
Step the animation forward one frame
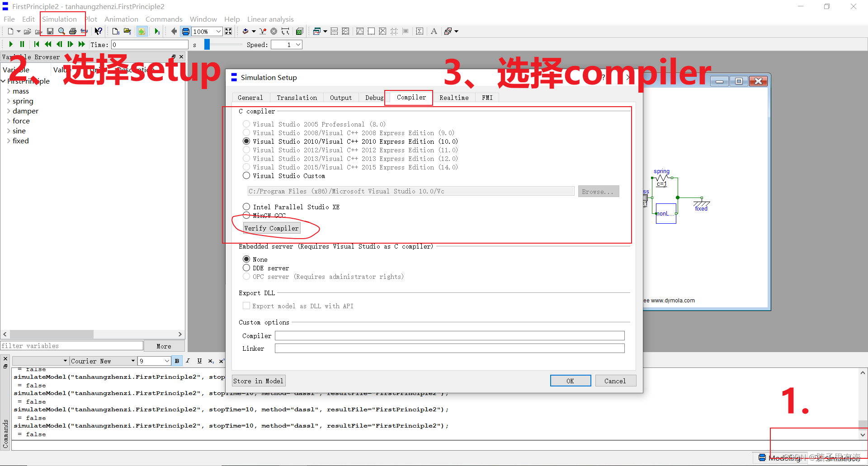pyautogui.click(x=70, y=44)
